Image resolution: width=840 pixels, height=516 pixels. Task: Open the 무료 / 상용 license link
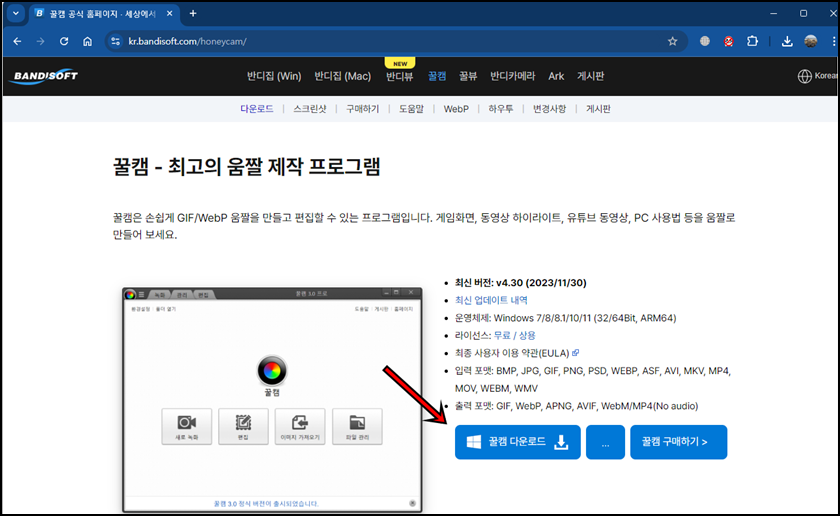click(514, 335)
